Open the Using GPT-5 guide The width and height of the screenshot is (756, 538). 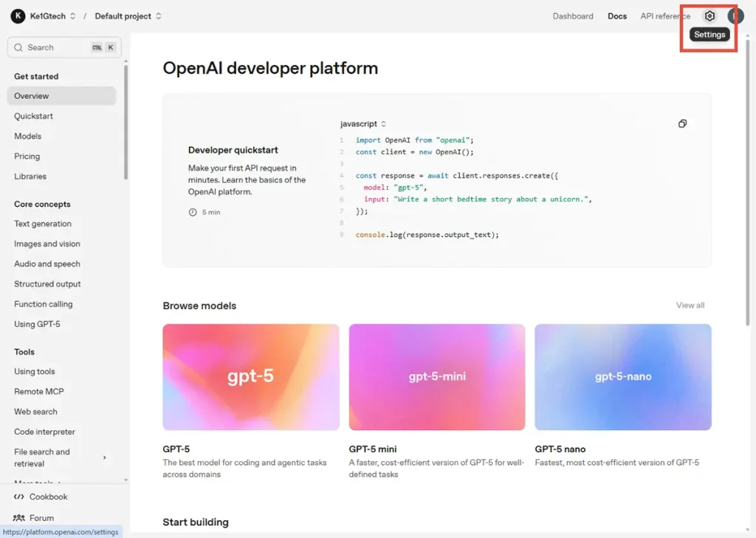click(37, 325)
